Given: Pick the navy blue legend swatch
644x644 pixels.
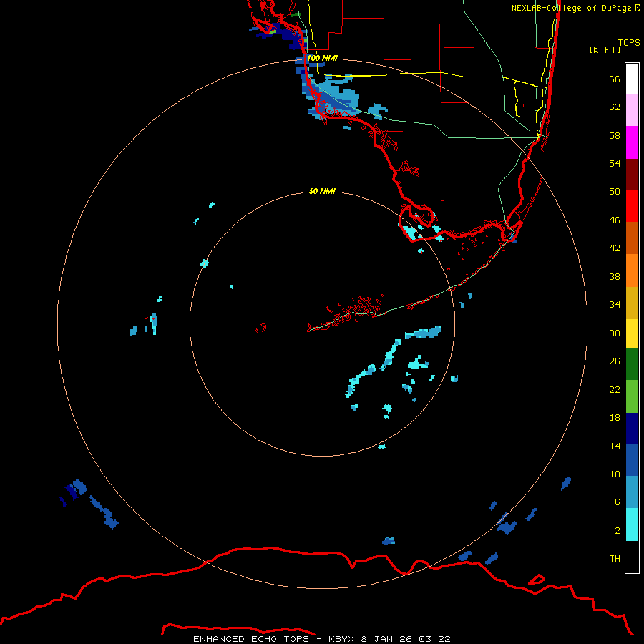Looking at the screenshot, I should (x=632, y=429).
